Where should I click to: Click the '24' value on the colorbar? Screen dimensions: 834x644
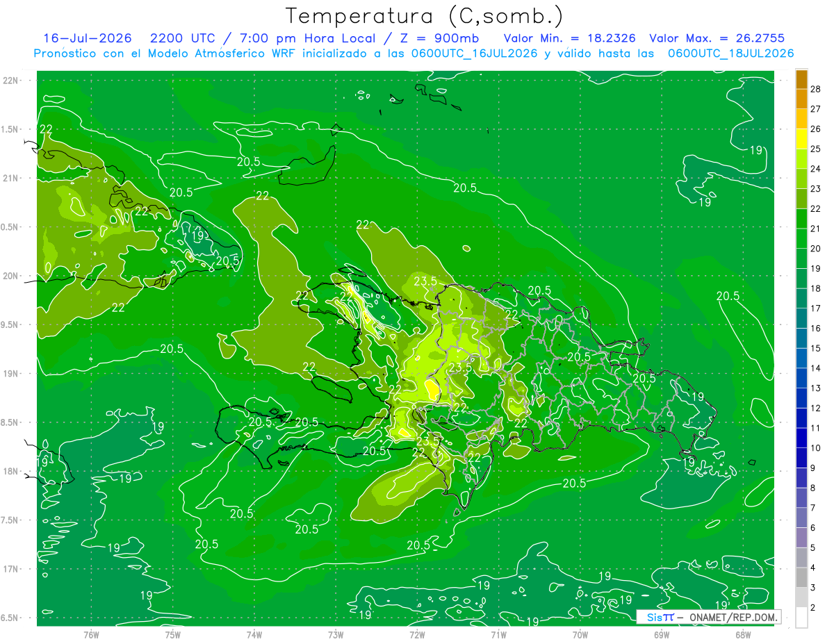coord(815,168)
